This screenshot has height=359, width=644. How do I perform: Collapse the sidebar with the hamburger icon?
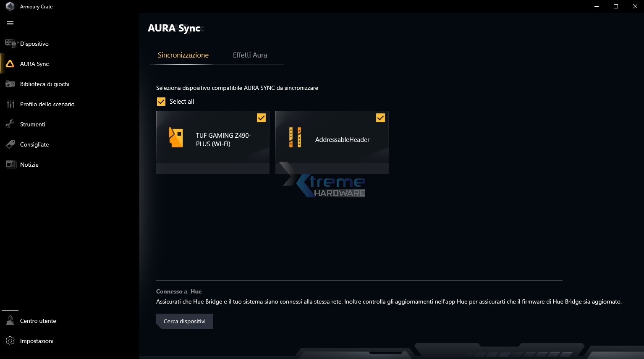10,23
